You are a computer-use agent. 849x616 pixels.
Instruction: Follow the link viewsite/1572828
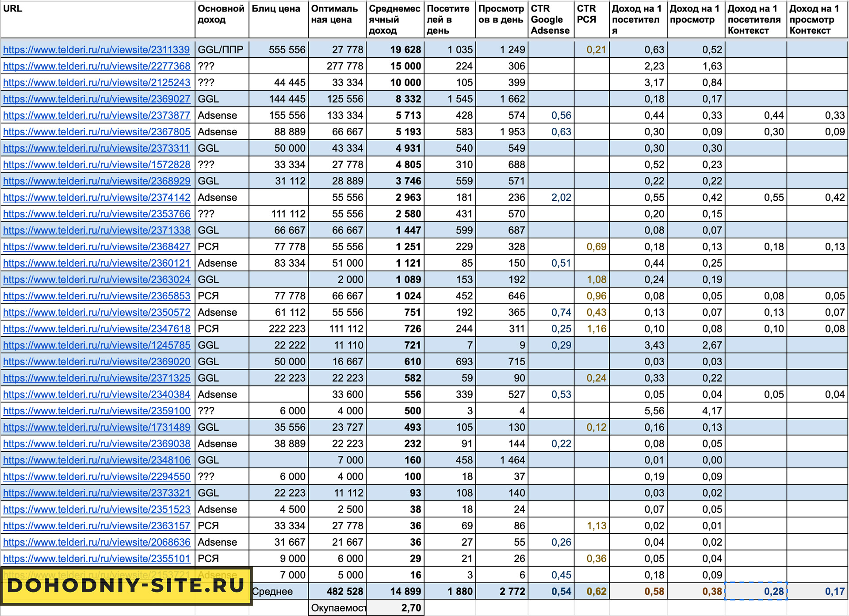pos(96,164)
